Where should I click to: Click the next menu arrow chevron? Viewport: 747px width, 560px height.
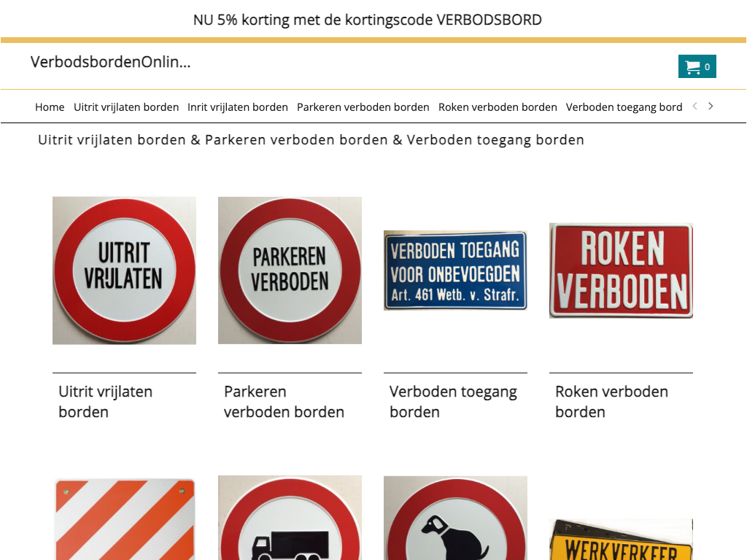[x=711, y=106]
